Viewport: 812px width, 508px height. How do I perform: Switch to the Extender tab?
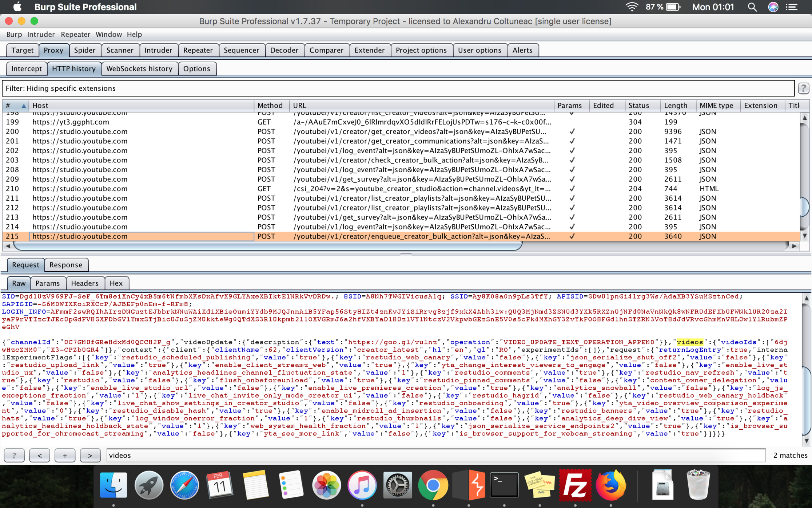point(370,50)
